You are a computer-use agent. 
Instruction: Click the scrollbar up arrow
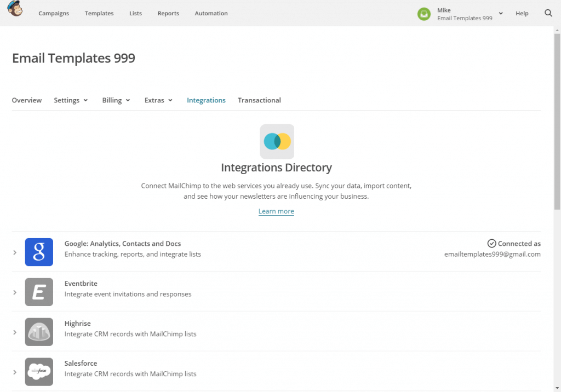pyautogui.click(x=557, y=31)
